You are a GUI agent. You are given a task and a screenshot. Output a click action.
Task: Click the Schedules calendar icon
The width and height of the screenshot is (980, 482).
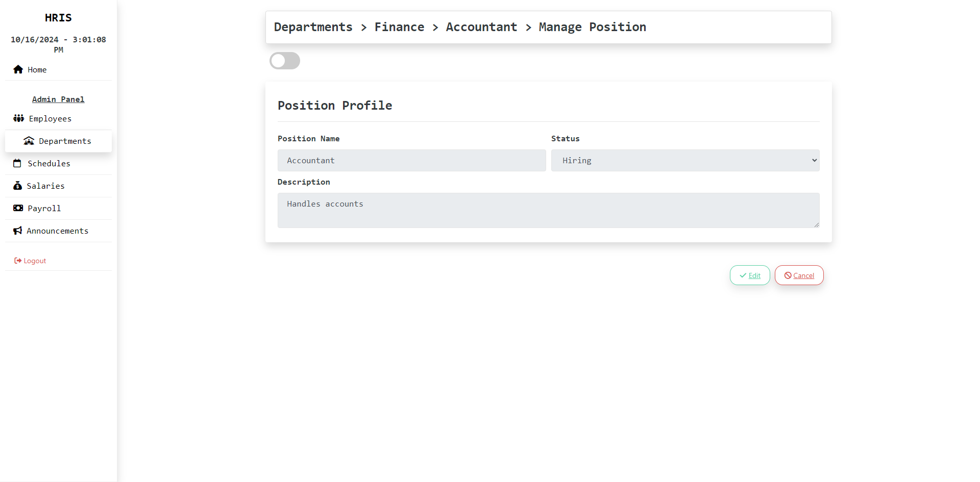(17, 163)
